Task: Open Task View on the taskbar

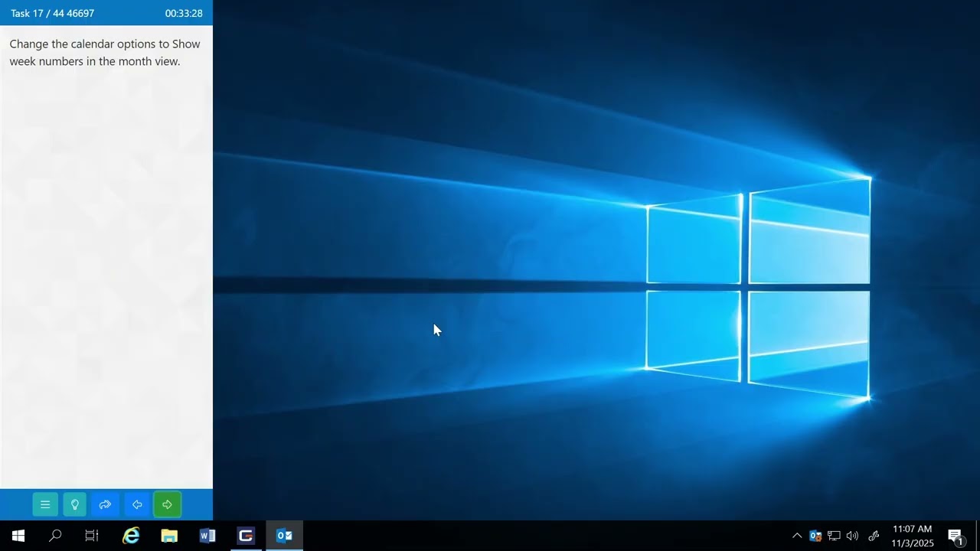Action: click(92, 536)
